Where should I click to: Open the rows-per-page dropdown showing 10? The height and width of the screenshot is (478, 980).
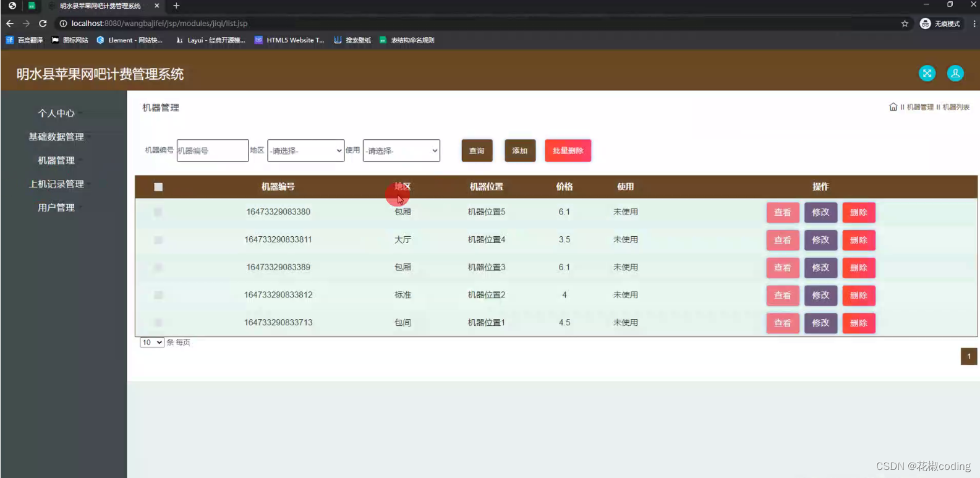[x=152, y=343]
